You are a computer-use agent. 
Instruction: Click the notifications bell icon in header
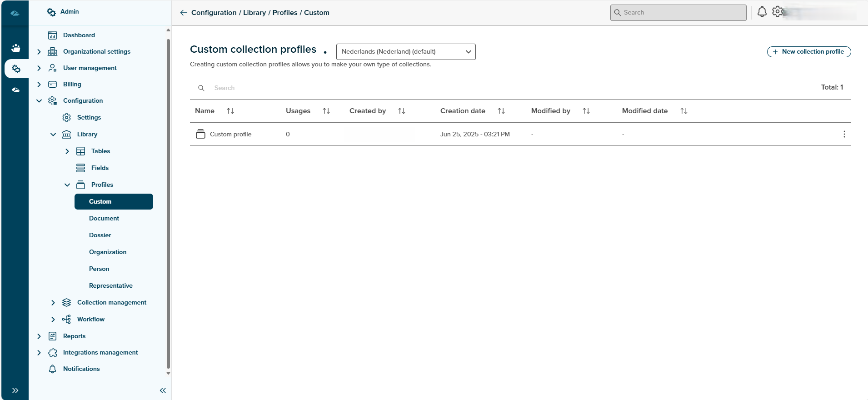[x=762, y=12]
